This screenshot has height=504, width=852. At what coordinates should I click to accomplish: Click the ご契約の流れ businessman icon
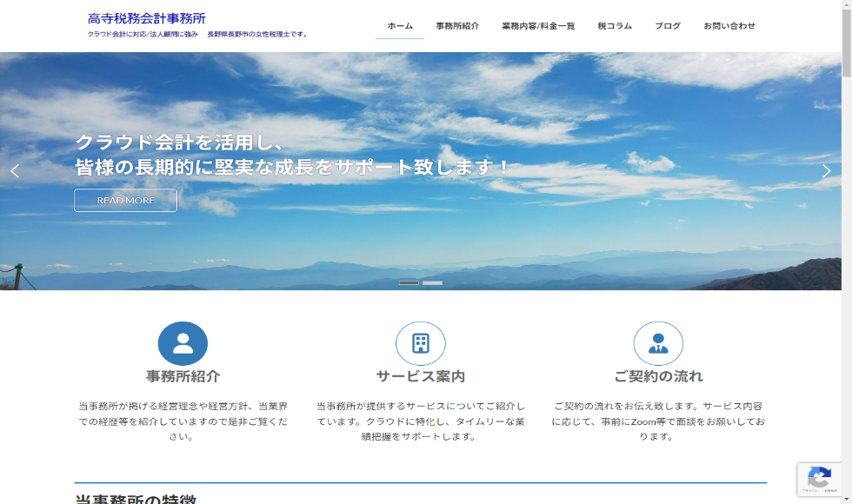658,343
